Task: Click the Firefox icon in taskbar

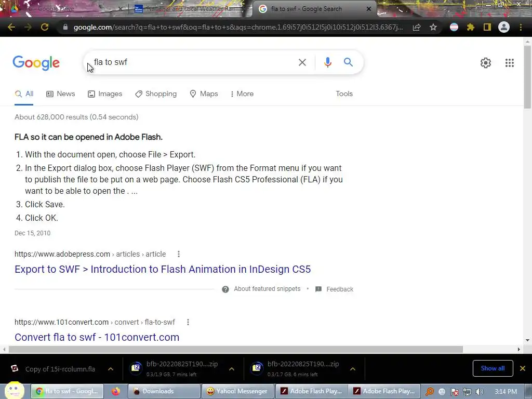Action: pos(116,392)
